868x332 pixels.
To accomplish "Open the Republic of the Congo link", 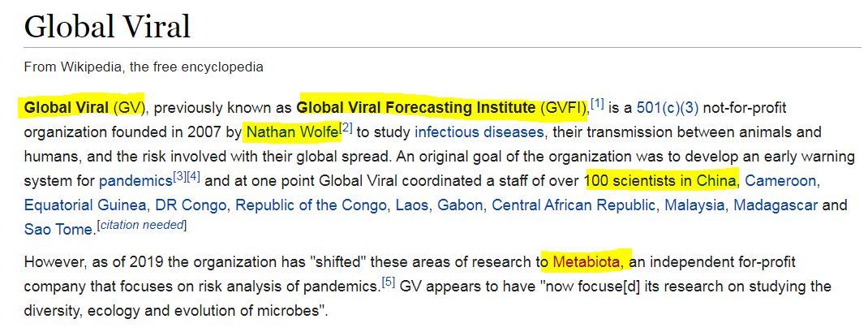I will (x=311, y=205).
